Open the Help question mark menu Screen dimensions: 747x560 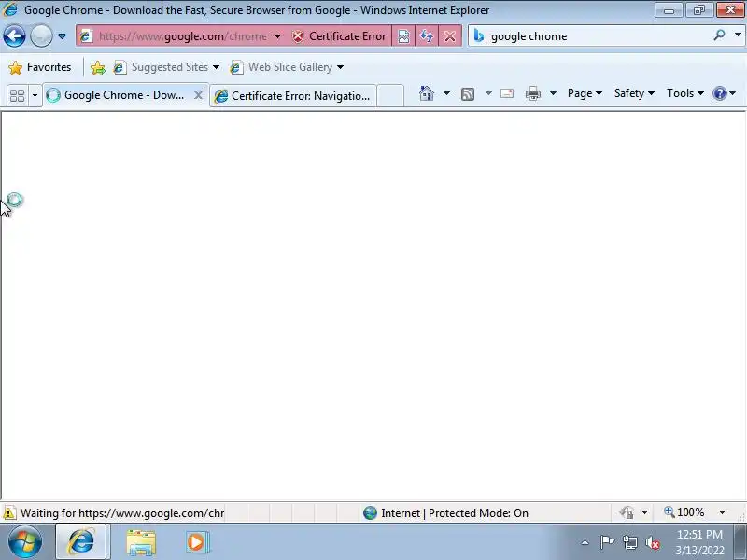tap(724, 93)
